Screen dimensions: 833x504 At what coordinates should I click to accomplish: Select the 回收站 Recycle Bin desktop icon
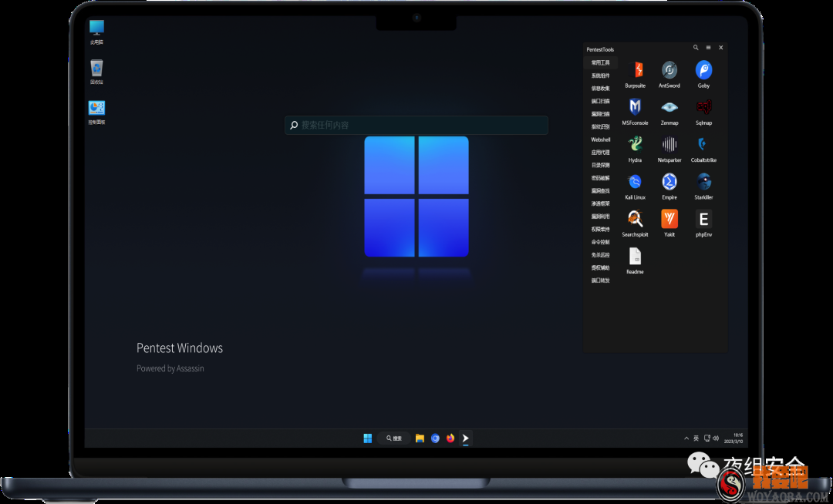click(96, 72)
